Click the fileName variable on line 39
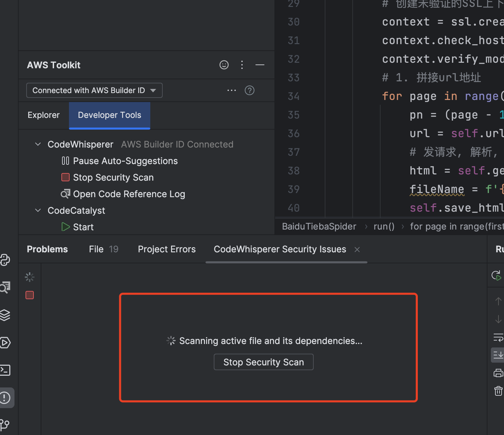This screenshot has height=435, width=504. click(x=437, y=189)
